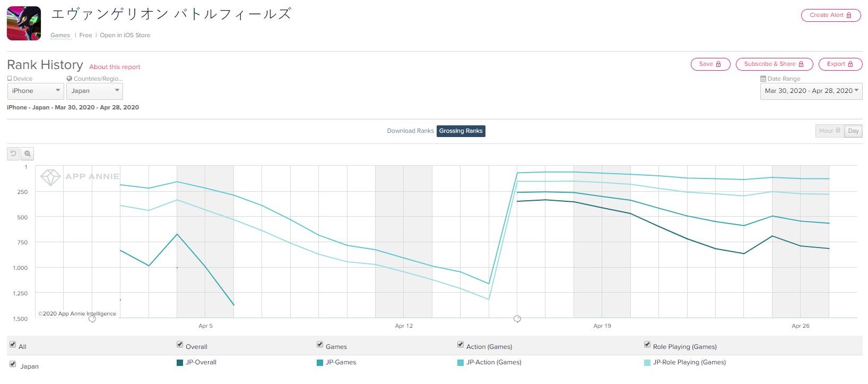Viewport: 868px width, 384px height.
Task: Click the chart reset undo icon
Action: tap(13, 153)
